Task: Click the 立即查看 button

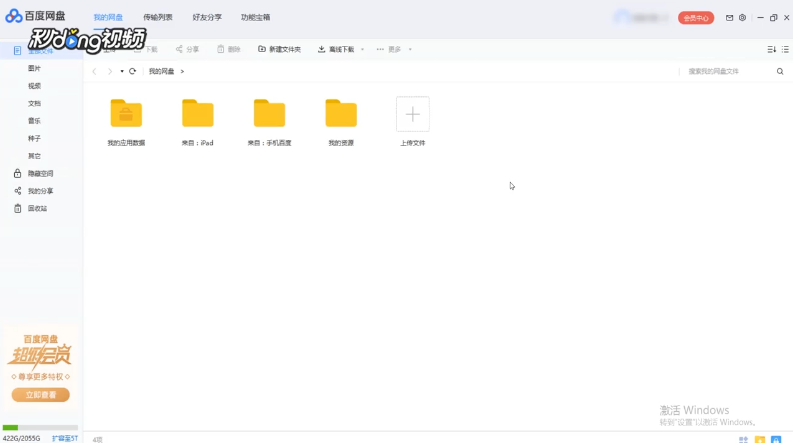Action: 40,395
